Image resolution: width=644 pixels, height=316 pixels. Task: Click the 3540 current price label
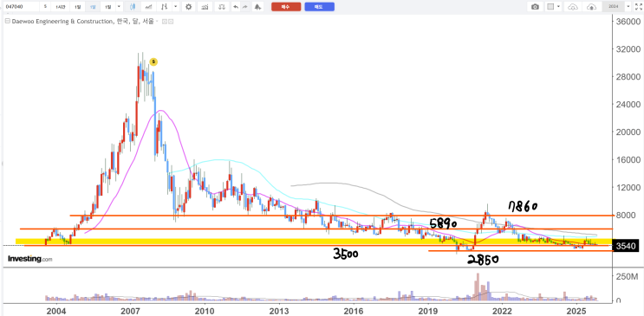[x=625, y=246]
